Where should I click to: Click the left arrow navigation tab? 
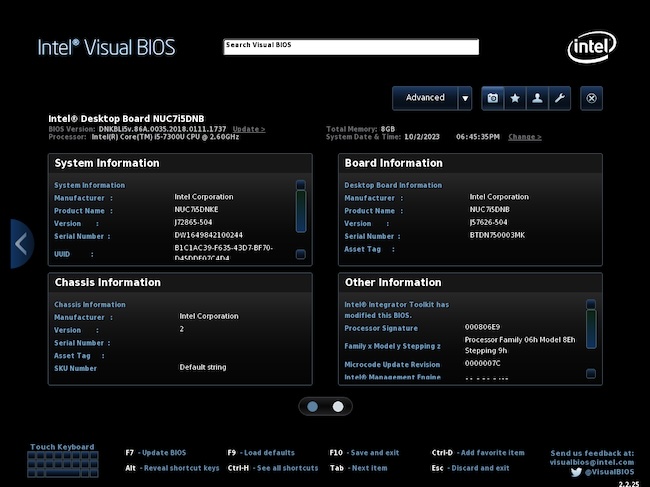[x=22, y=244]
